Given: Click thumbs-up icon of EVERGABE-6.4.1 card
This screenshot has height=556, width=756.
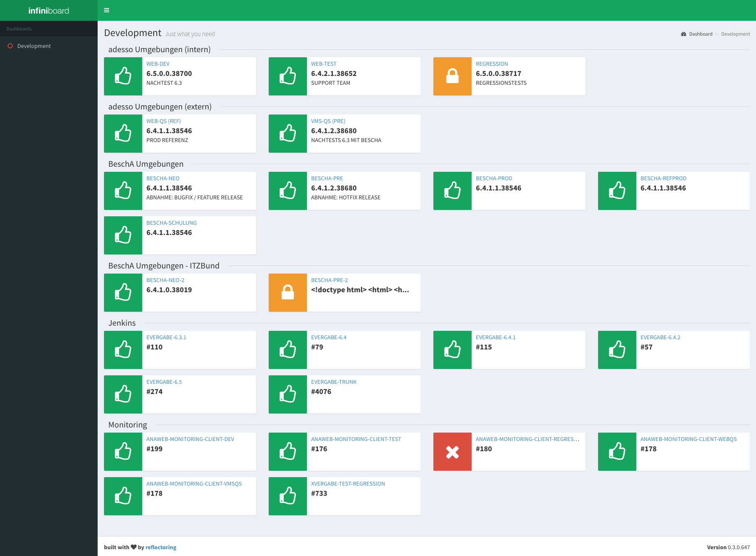Looking at the screenshot, I should 452,350.
